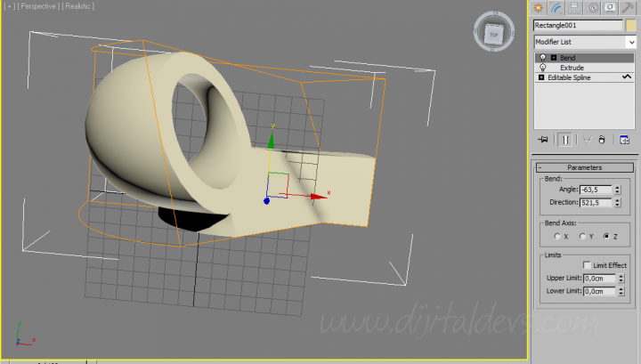The height and width of the screenshot is (364, 641).
Task: Collapse the Parameters rollout
Action: pyautogui.click(x=585, y=167)
